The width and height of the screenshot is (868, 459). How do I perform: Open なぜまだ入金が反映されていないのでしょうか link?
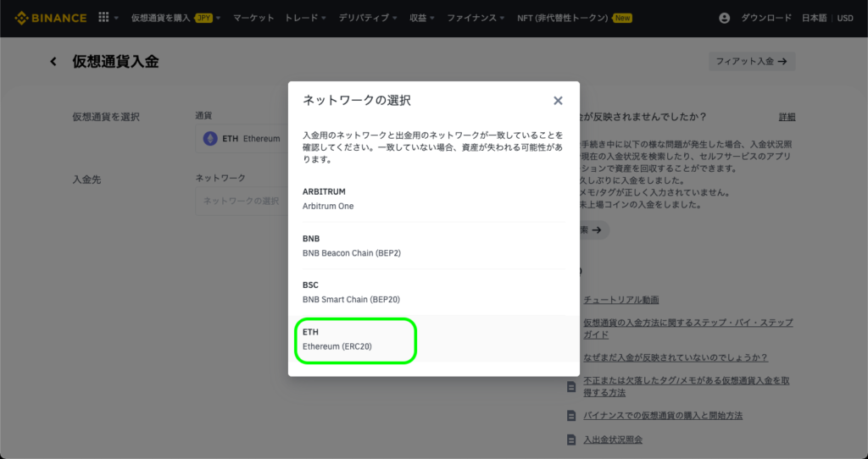tap(676, 357)
